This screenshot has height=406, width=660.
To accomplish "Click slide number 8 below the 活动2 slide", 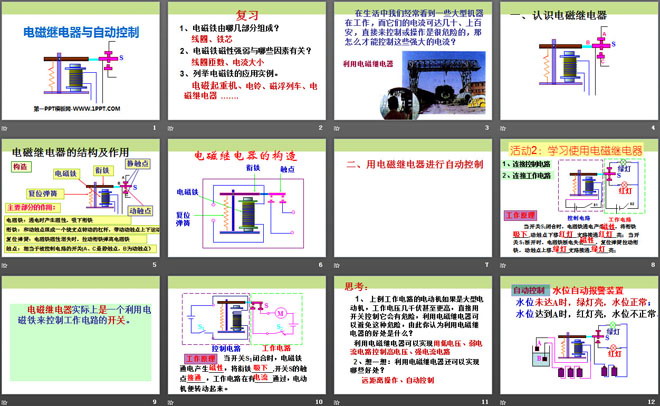I will (x=653, y=265).
